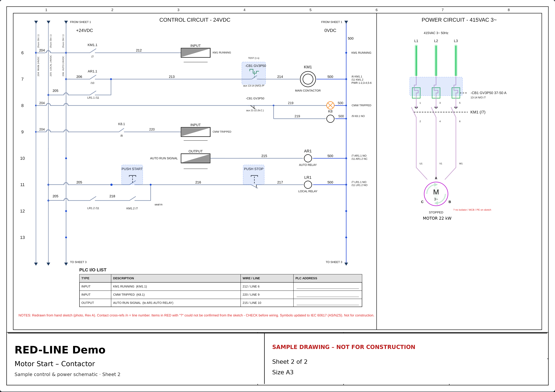Click the PLC I/O LIST heading

pos(93,270)
